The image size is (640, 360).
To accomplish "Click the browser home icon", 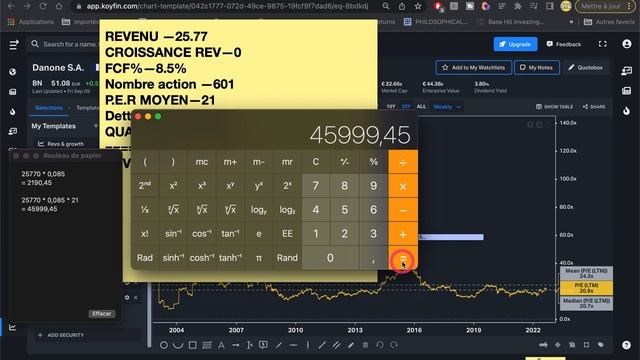I will coord(59,6).
